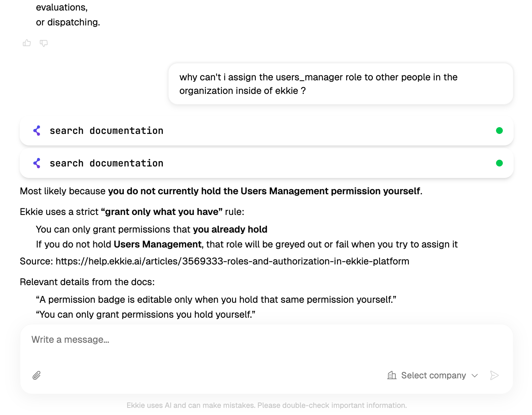The height and width of the screenshot is (415, 532).
Task: Click the purple icon on the second search documentation step
Action: pos(37,163)
